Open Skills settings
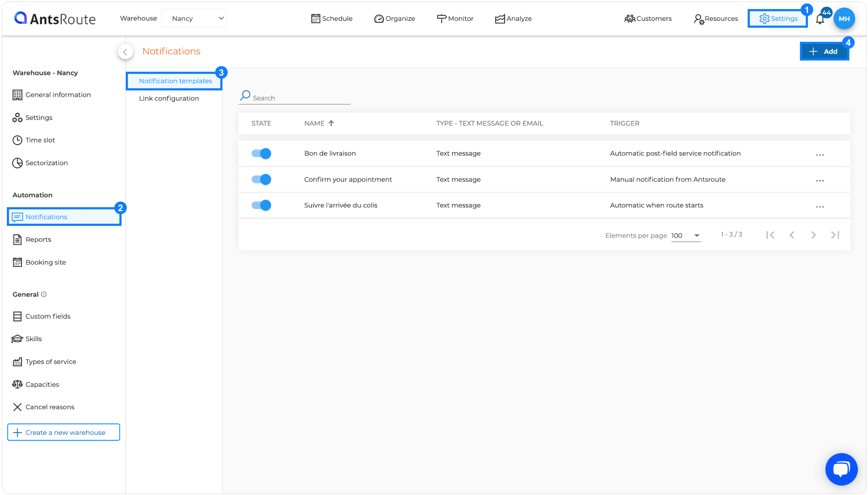868x495 pixels. pyautogui.click(x=27, y=339)
